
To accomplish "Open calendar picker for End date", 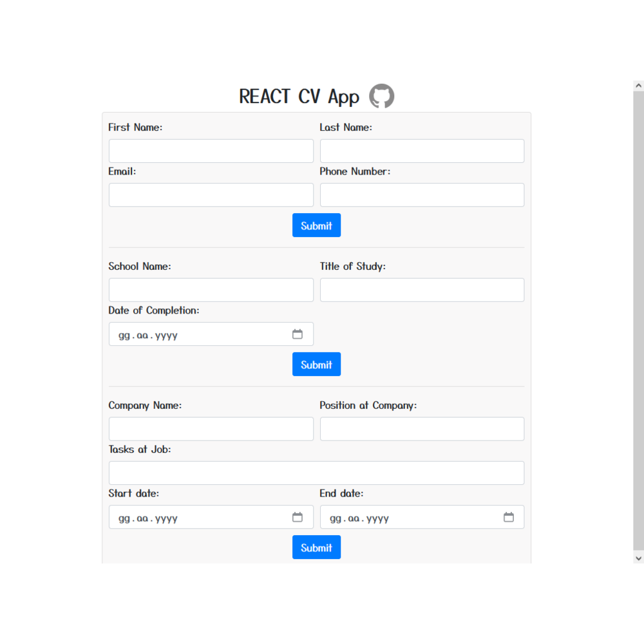I will pyautogui.click(x=509, y=517).
